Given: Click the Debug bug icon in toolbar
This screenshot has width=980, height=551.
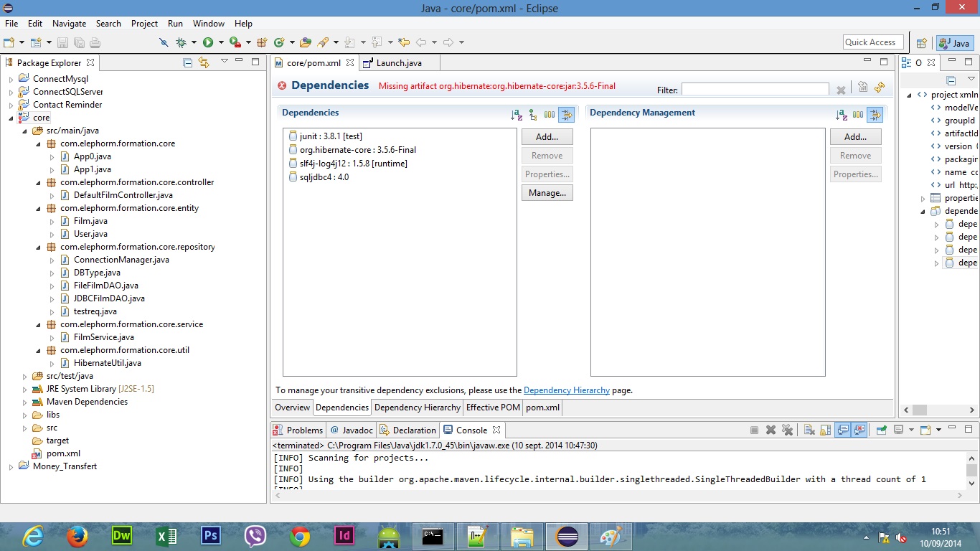Looking at the screenshot, I should [181, 42].
